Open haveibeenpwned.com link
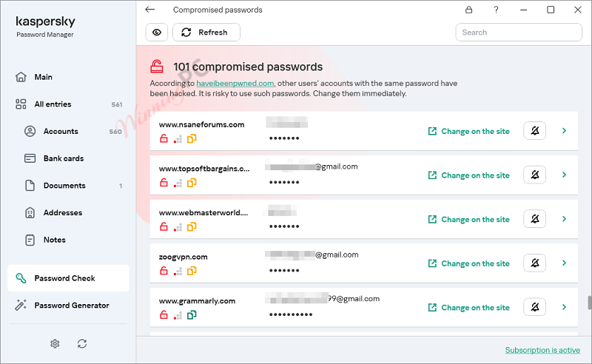The height and width of the screenshot is (364, 592). [x=235, y=83]
